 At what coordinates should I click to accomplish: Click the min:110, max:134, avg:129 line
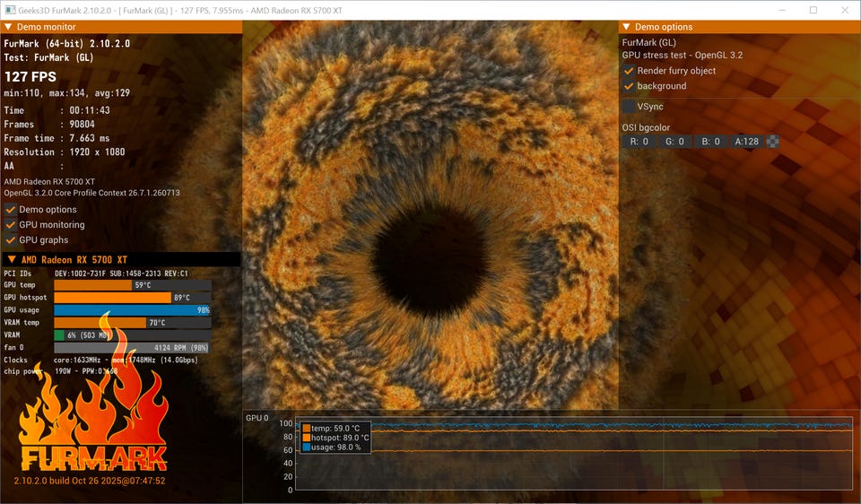coord(67,93)
